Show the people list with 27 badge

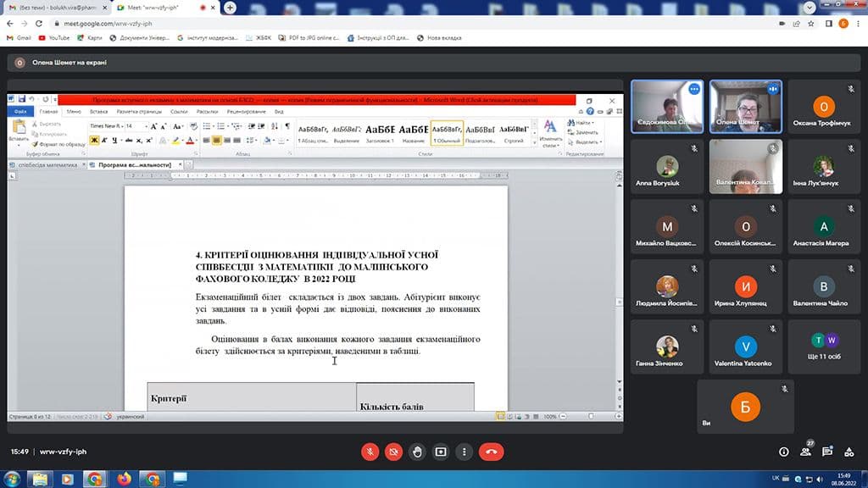[x=806, y=452]
